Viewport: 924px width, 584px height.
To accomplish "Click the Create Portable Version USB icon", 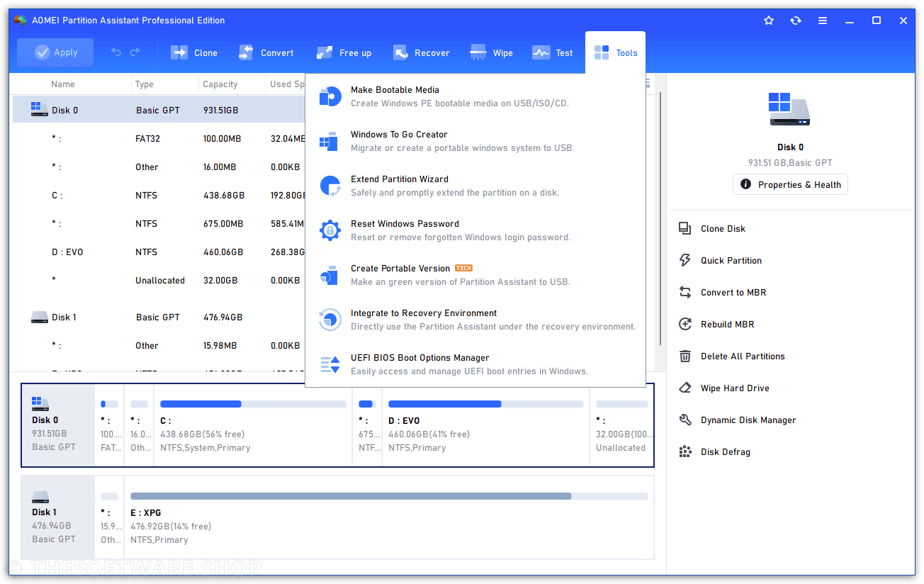I will tap(328, 275).
